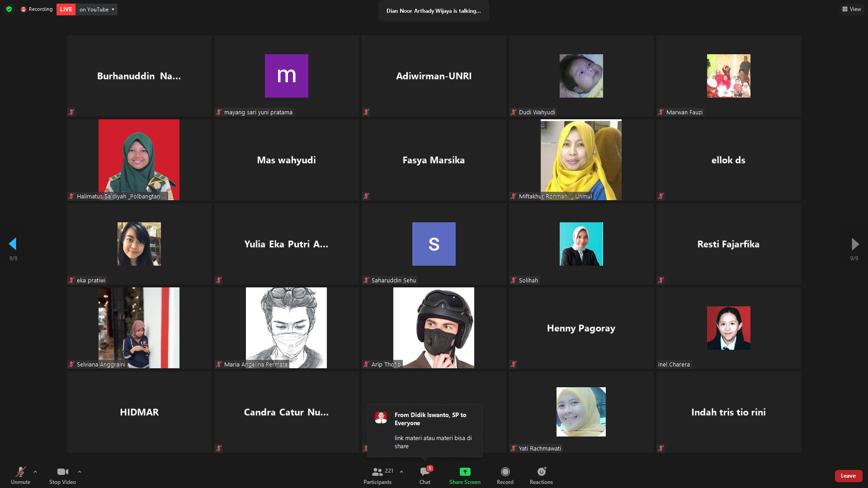Click muted mic icon beside Dudi Wahyudi
The image size is (868, 488).
(514, 112)
